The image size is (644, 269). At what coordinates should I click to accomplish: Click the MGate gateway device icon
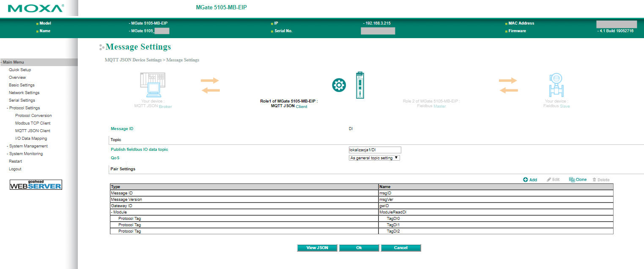coord(359,85)
